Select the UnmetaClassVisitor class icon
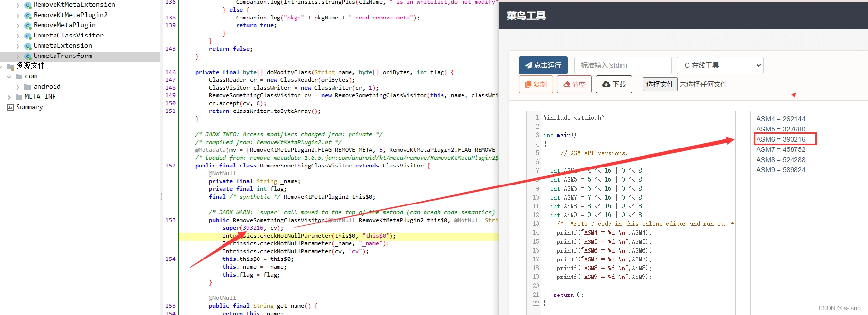868x315 pixels. tap(28, 36)
